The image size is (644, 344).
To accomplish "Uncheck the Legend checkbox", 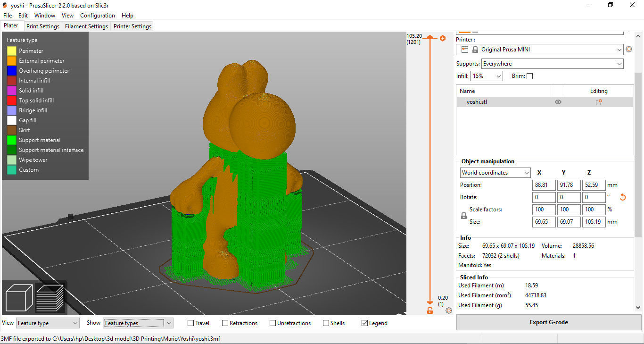I will 364,323.
